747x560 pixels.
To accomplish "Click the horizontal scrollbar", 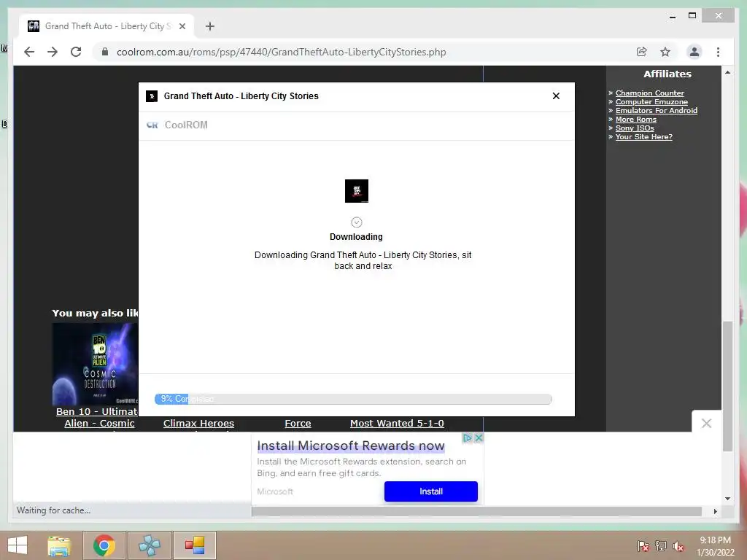I will point(476,511).
